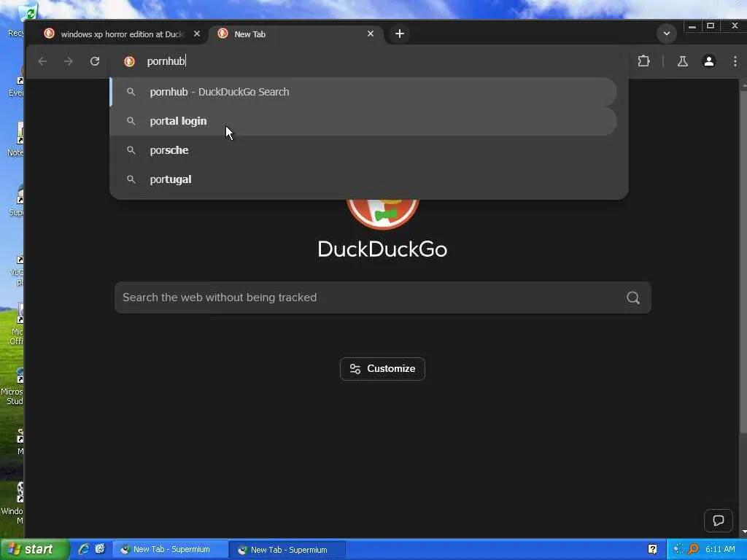Click the taskbar clock showing 6:11 AM

click(x=720, y=550)
